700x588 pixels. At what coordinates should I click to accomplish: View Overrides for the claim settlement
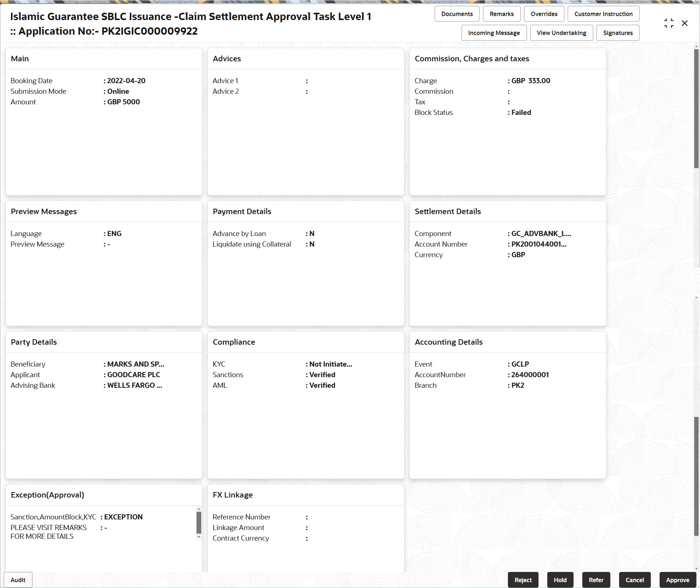(544, 13)
